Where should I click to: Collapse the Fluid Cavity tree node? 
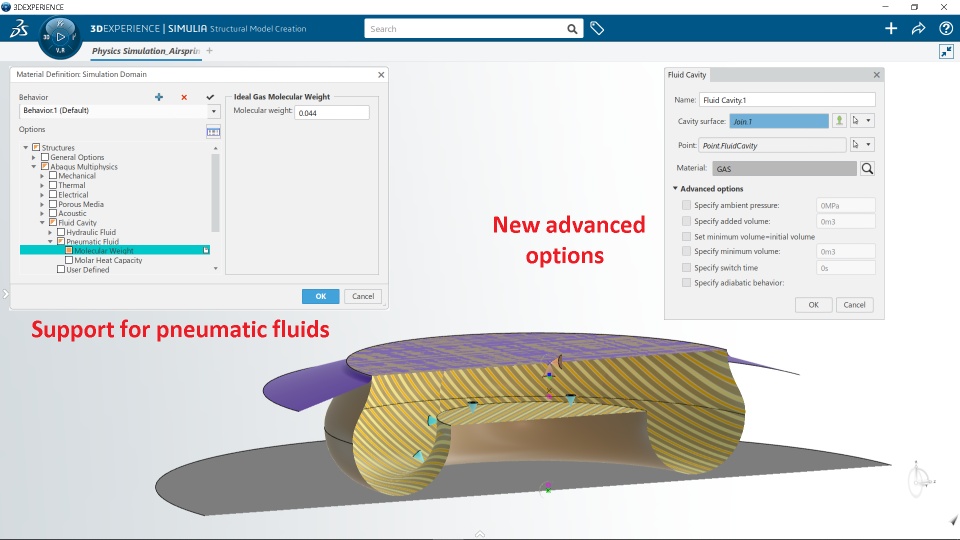(42, 223)
